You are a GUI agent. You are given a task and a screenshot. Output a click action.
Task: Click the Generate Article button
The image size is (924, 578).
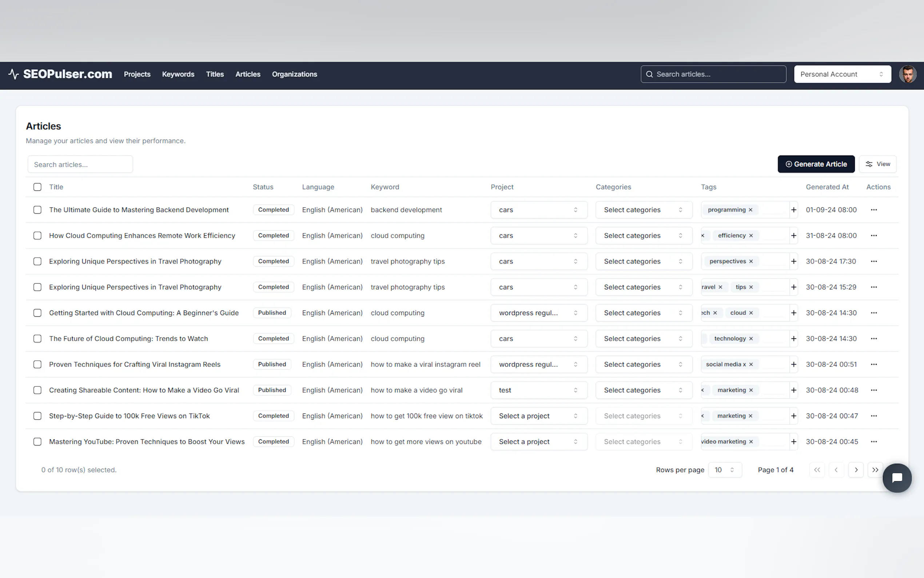816,164
